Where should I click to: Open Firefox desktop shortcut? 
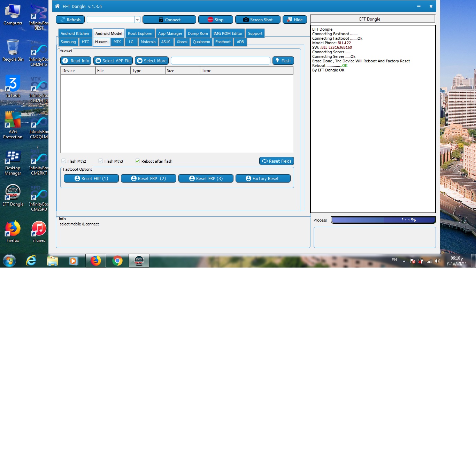[x=13, y=231]
